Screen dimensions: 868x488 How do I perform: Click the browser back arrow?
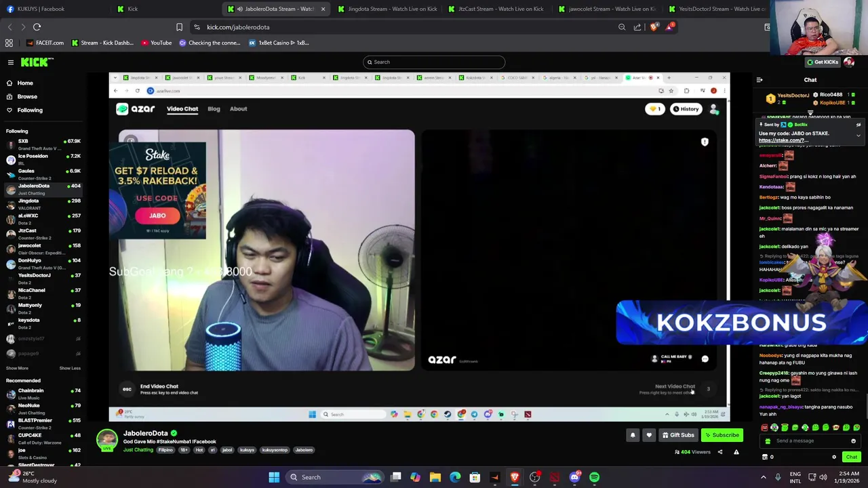coord(9,27)
